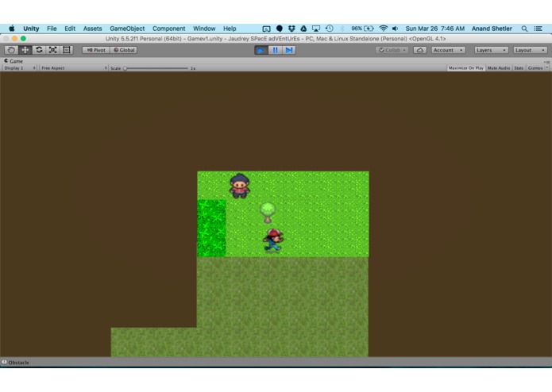
Task: Click the red-cap player sprite
Action: (x=273, y=240)
